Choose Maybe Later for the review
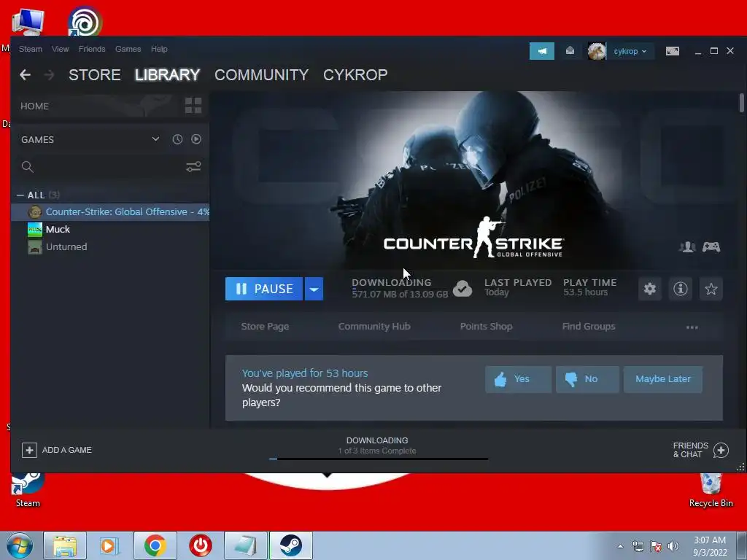 (x=662, y=379)
